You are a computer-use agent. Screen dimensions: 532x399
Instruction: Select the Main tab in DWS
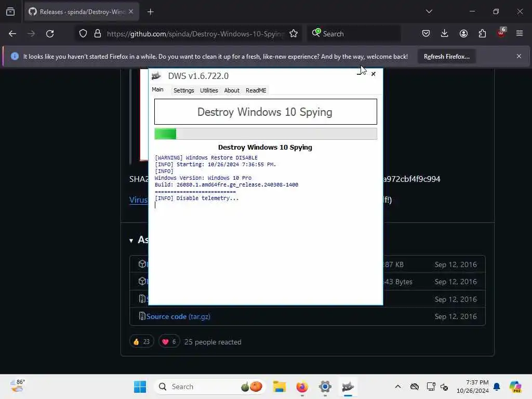pyautogui.click(x=157, y=89)
